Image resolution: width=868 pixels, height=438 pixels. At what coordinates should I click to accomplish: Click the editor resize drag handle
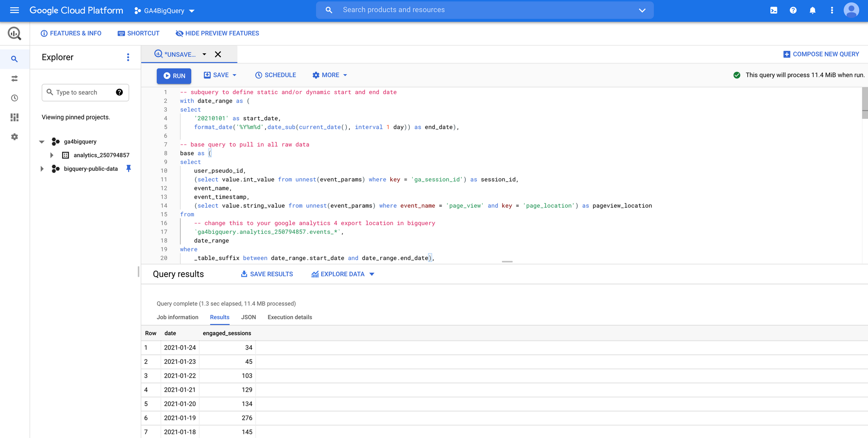(507, 262)
